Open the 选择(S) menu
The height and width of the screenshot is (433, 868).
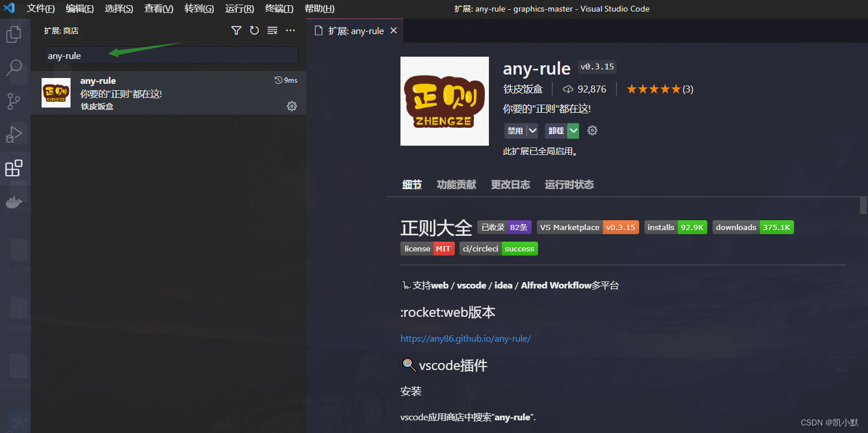click(x=119, y=9)
